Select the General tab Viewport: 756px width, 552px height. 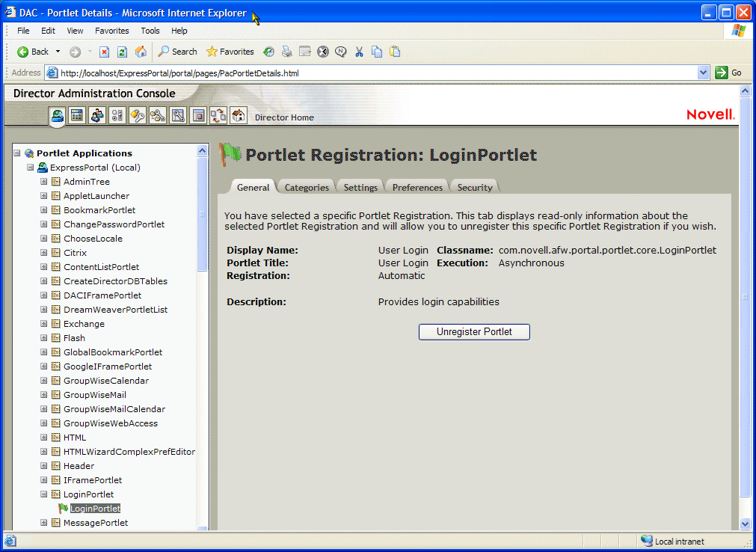(x=253, y=187)
